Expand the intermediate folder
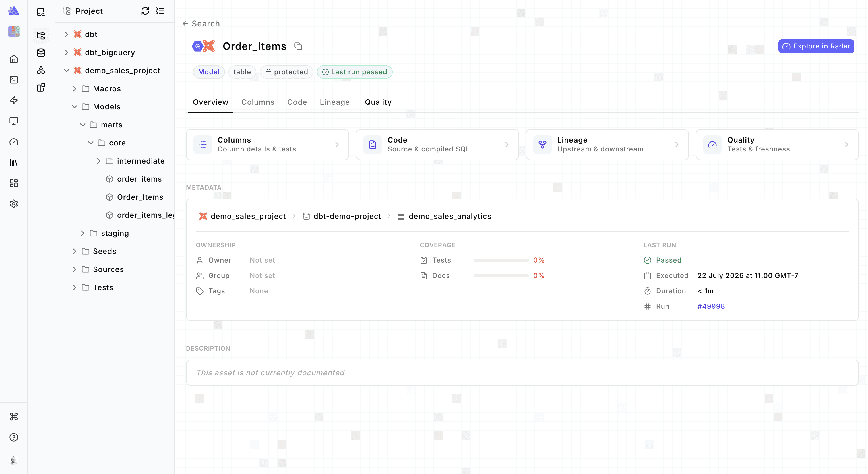This screenshot has width=868, height=474. click(x=99, y=161)
